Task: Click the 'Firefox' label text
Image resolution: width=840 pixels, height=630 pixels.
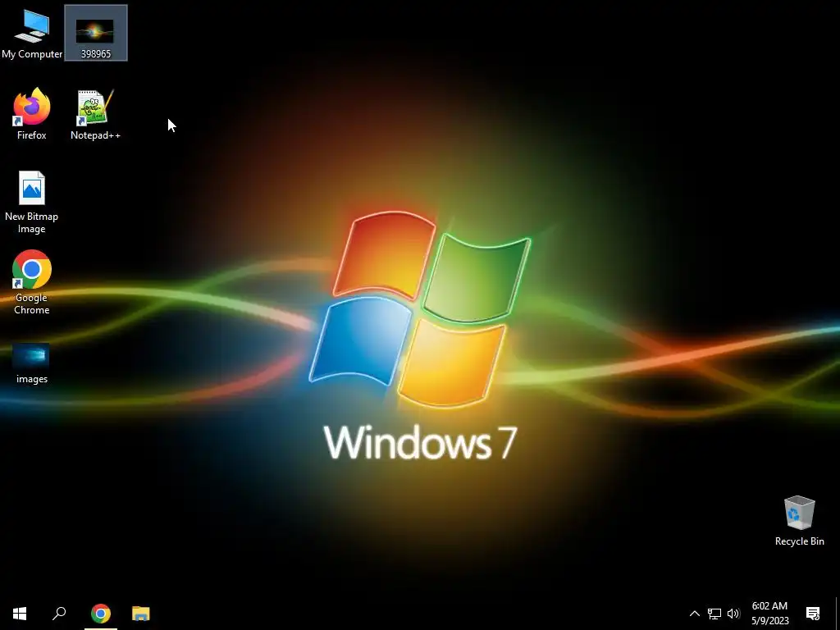Action: (32, 135)
